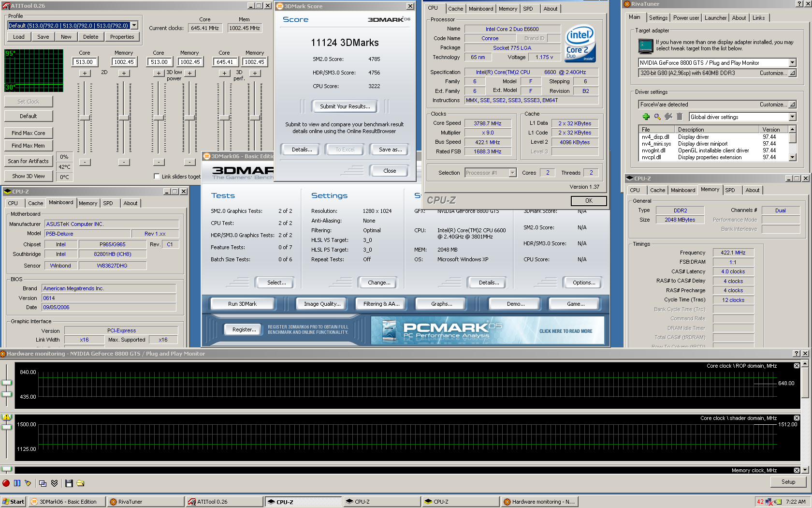Click the floppy disk save icon
The height and width of the screenshot is (508, 812).
pyautogui.click(x=69, y=483)
